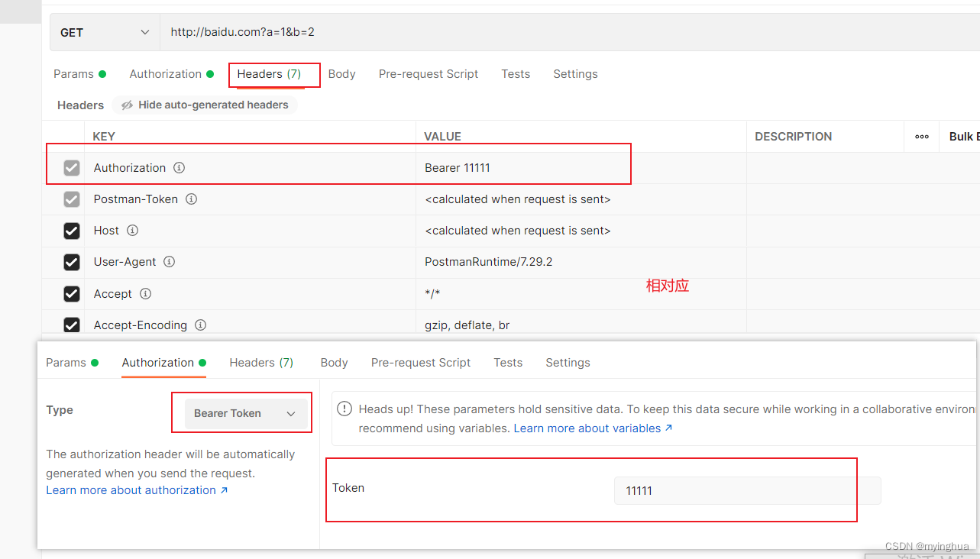Click info icon next to Accept header
Screen dimensions: 980x559
145,293
